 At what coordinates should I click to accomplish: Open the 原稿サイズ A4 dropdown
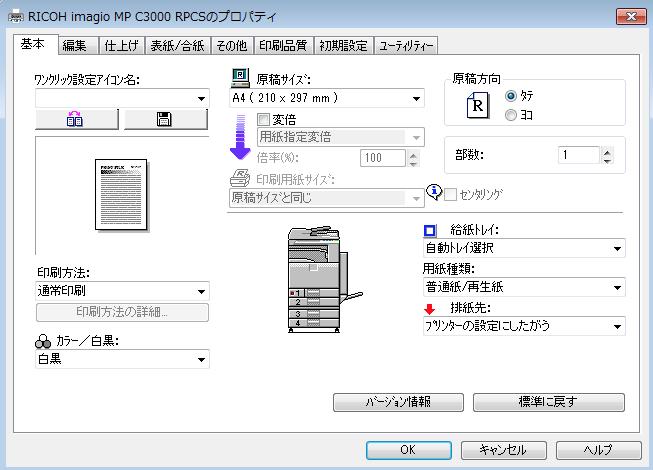pos(326,98)
